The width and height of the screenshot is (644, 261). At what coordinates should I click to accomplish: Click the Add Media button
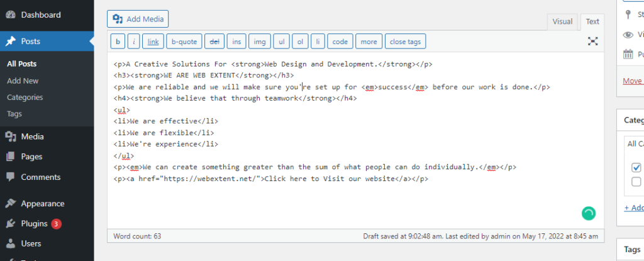pos(138,19)
